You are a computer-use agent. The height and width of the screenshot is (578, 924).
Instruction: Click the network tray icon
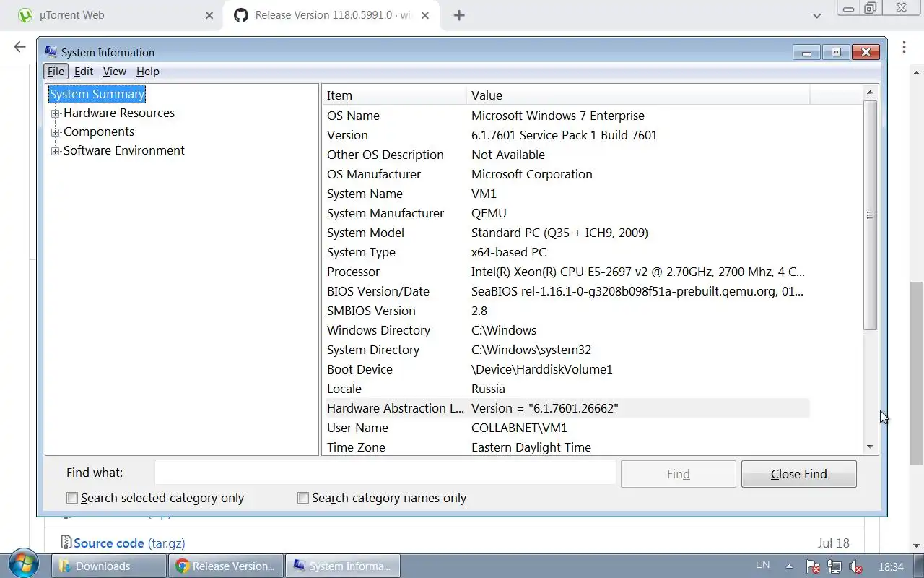[x=834, y=566]
